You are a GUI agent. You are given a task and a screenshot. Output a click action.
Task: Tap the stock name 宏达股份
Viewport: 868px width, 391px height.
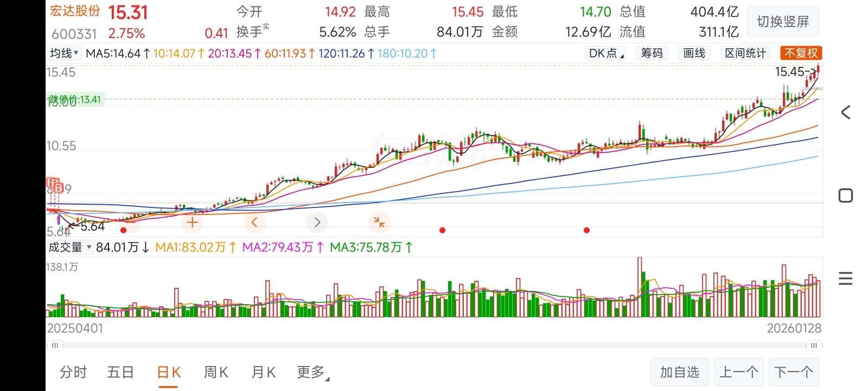pos(75,11)
